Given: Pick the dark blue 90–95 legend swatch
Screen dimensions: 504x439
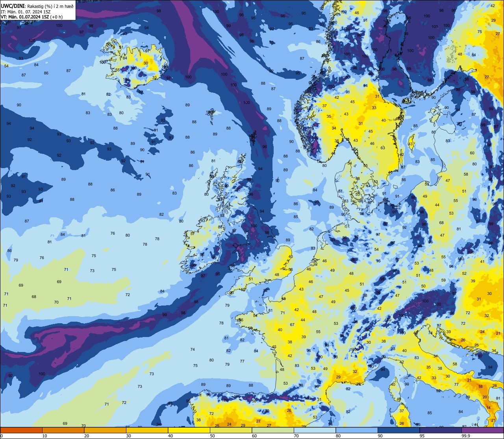Looking at the screenshot, I should (x=398, y=430).
